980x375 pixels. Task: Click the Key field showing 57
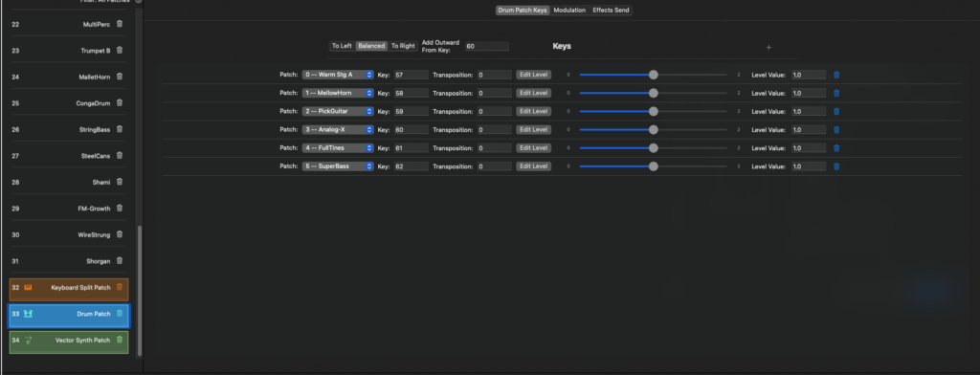(x=412, y=75)
